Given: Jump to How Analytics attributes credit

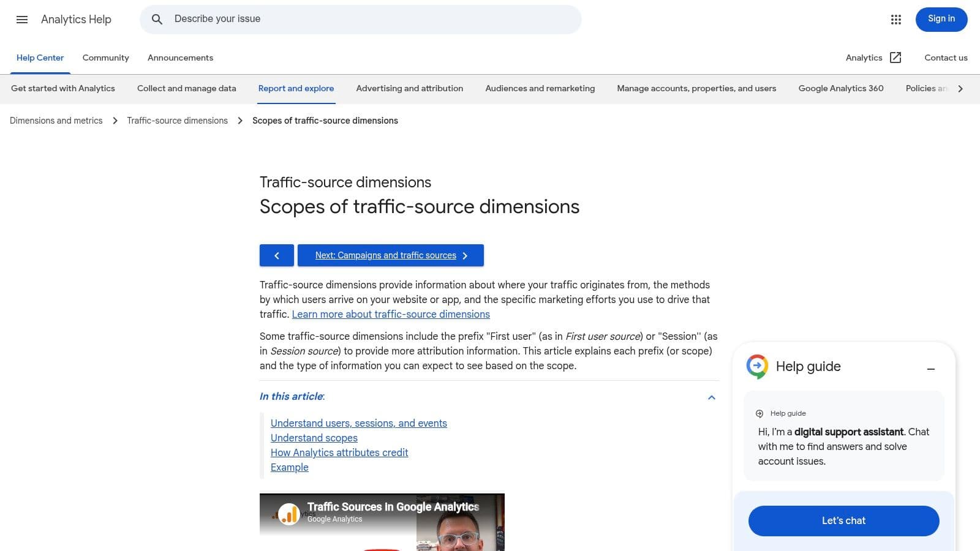Looking at the screenshot, I should [339, 452].
